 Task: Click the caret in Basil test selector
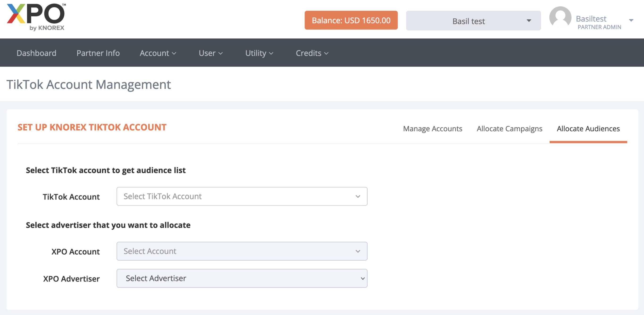point(529,21)
